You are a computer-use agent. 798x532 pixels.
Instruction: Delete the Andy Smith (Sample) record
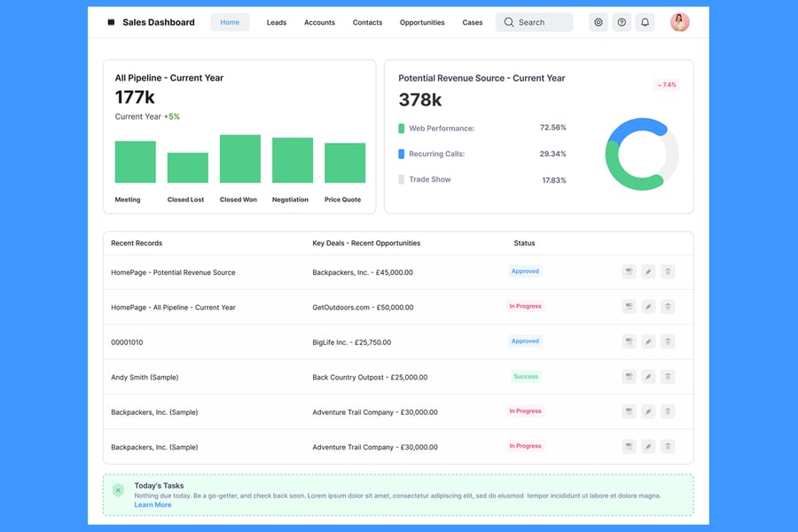(x=668, y=377)
